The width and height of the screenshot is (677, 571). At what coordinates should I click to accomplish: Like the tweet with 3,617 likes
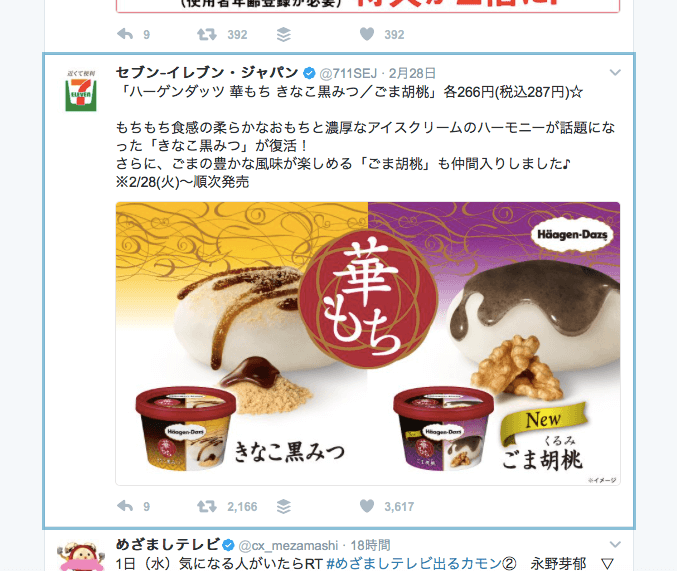pyautogui.click(x=367, y=506)
